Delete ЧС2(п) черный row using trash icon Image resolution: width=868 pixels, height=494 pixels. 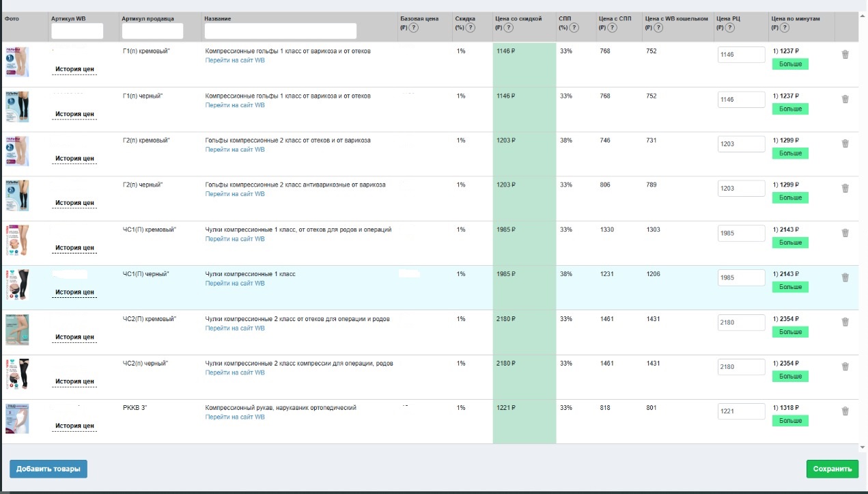pos(845,367)
